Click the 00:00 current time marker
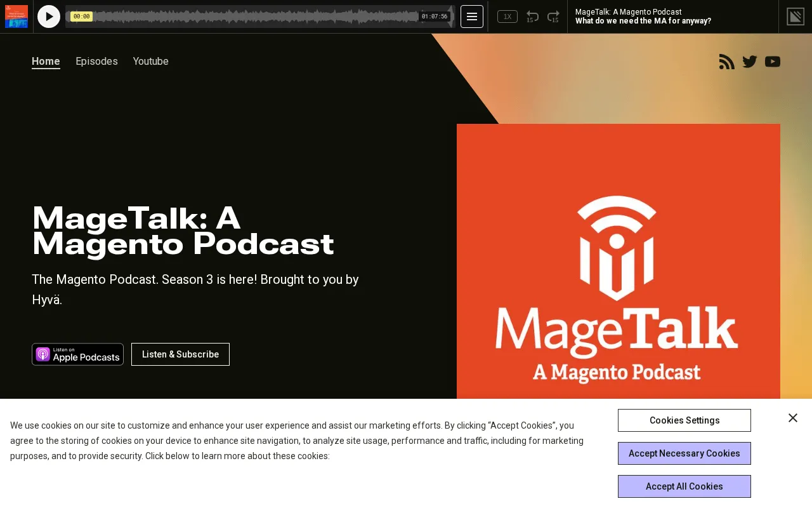This screenshot has width=812, height=508. tap(81, 17)
